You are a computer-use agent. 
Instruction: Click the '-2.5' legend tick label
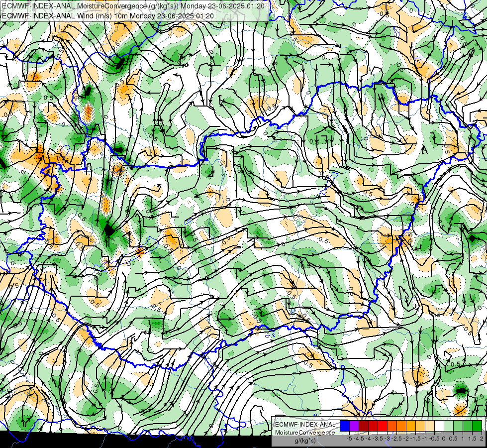pyautogui.click(x=396, y=439)
